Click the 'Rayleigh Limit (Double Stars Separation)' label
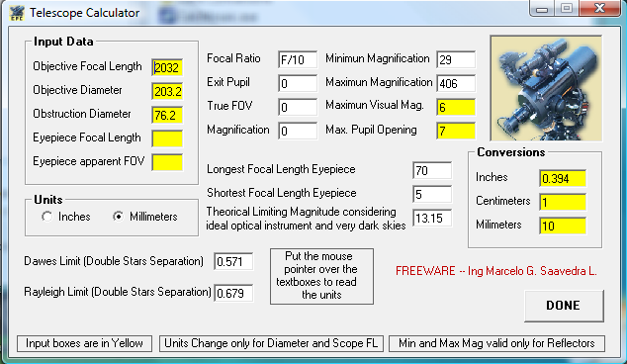Screen dimensions: 627x364 point(118,292)
